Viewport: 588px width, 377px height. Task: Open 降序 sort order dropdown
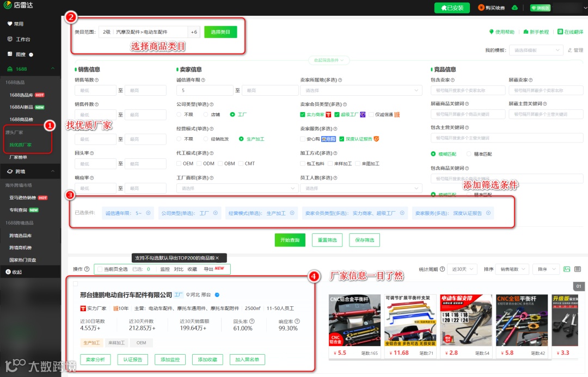[x=546, y=269]
